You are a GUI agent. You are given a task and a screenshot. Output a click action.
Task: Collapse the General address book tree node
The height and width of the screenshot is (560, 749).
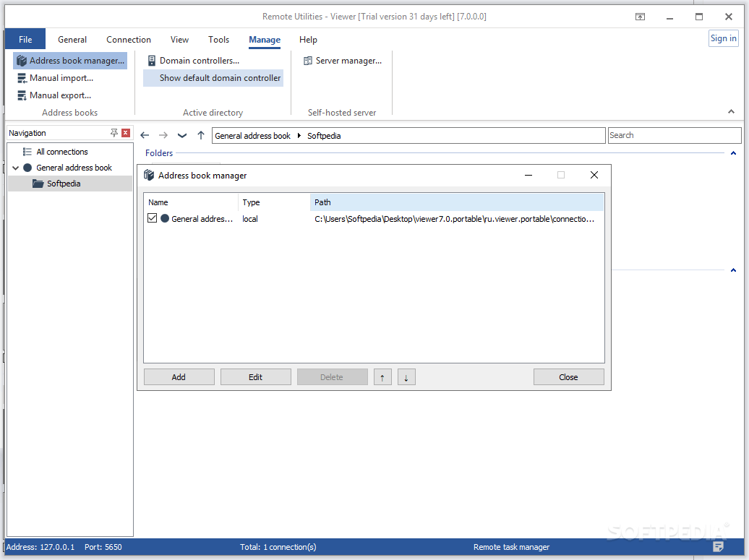point(14,167)
